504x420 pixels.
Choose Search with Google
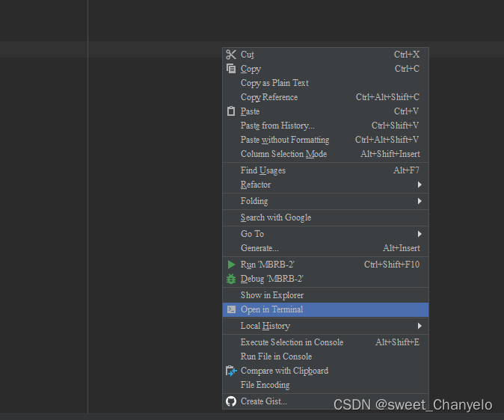325,217
